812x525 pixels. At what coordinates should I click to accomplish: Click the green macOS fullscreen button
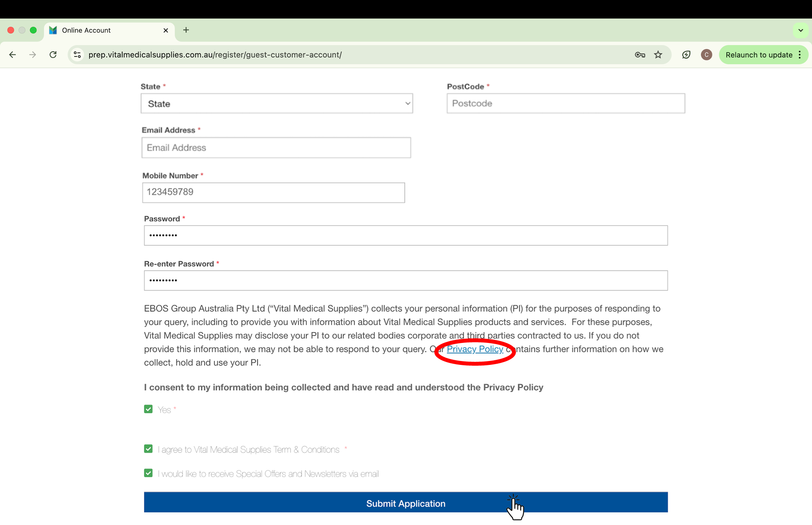(x=33, y=30)
